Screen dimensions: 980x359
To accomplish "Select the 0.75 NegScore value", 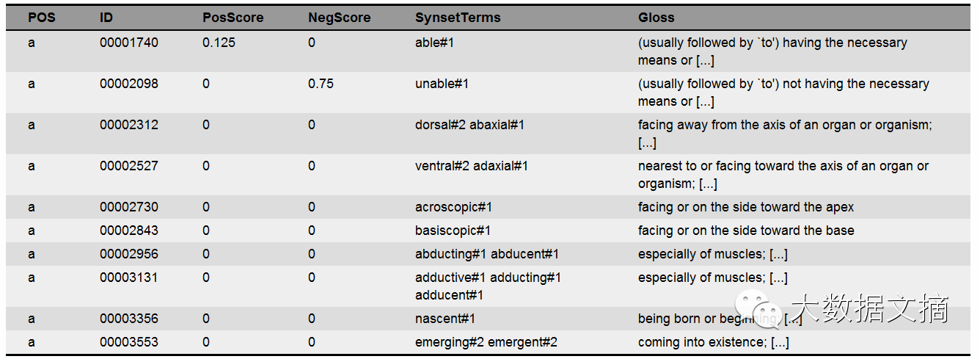I will [321, 84].
